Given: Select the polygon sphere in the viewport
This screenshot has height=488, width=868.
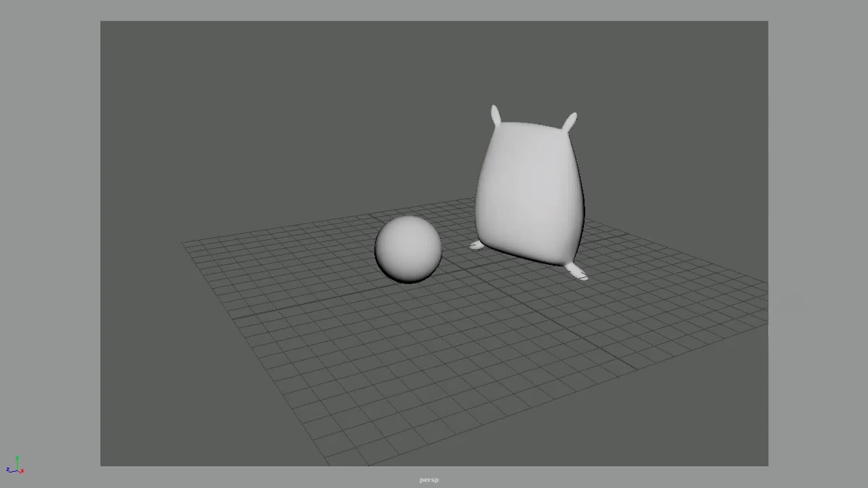Looking at the screenshot, I should click(409, 249).
